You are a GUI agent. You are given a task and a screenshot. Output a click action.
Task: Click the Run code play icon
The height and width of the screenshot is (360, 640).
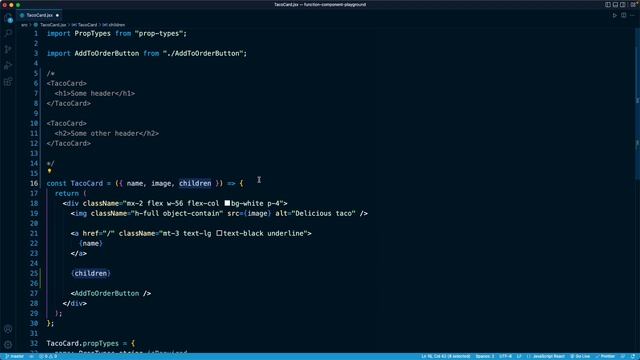615,16
